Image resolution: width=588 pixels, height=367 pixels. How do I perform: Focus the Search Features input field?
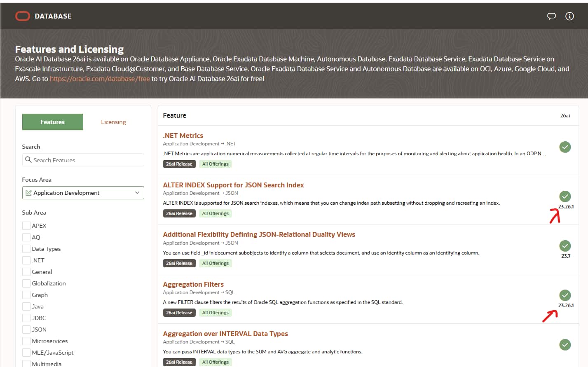83,160
